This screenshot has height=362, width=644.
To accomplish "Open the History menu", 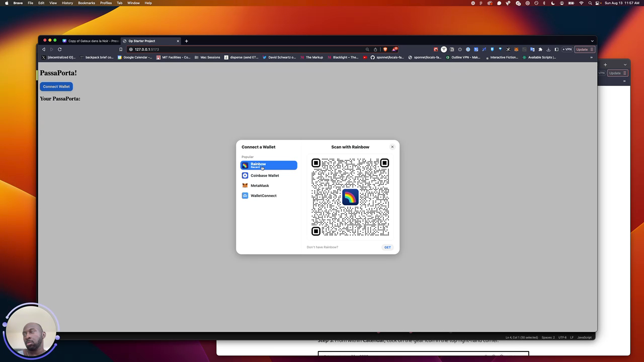I will 67,3.
